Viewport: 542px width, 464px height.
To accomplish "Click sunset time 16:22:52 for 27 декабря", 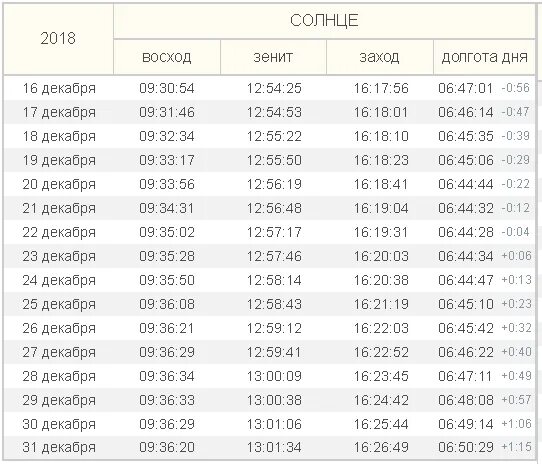I will click(381, 352).
